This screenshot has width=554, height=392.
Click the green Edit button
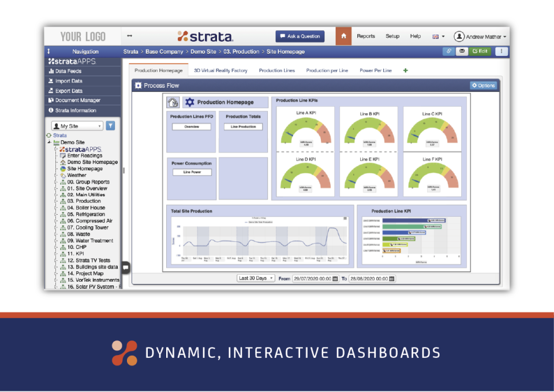[481, 51]
